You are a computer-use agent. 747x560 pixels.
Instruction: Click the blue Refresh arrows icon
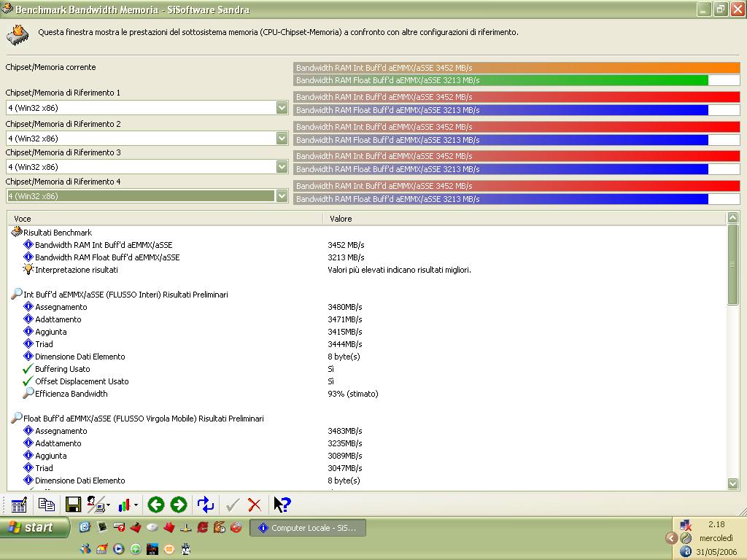click(205, 505)
